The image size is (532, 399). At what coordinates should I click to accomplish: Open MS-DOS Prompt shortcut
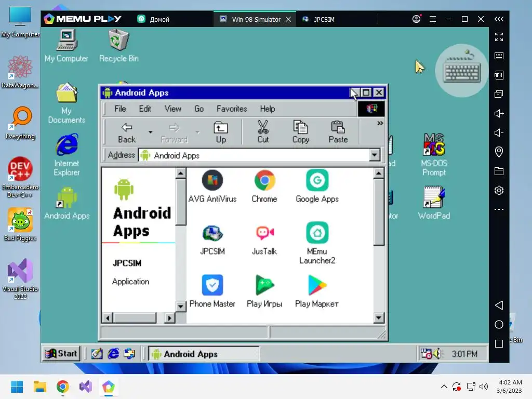pos(434,155)
